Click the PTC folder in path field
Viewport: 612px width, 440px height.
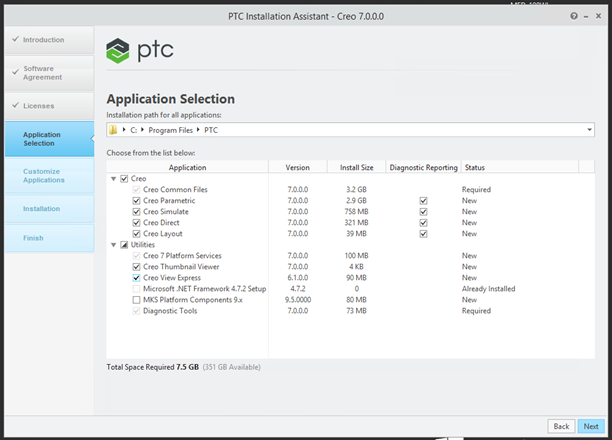coord(211,130)
